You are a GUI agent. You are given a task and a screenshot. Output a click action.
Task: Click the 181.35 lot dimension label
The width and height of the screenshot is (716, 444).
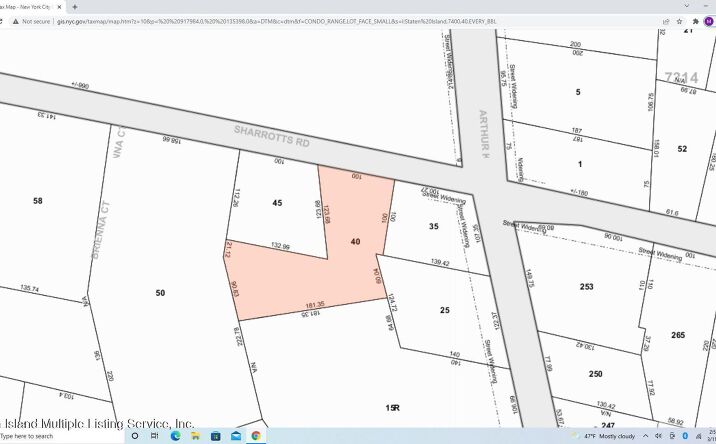[315, 304]
